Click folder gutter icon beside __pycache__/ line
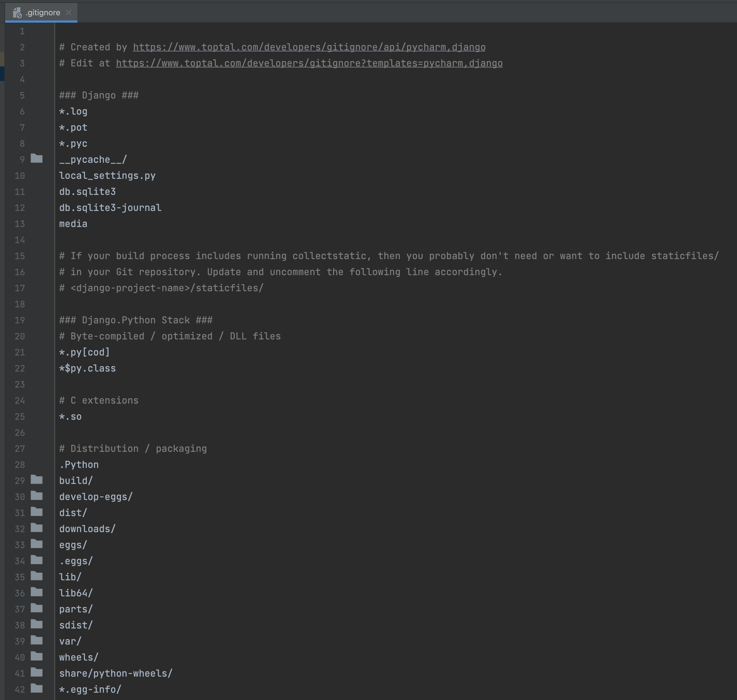Screen dimensions: 737x700 coord(36,159)
